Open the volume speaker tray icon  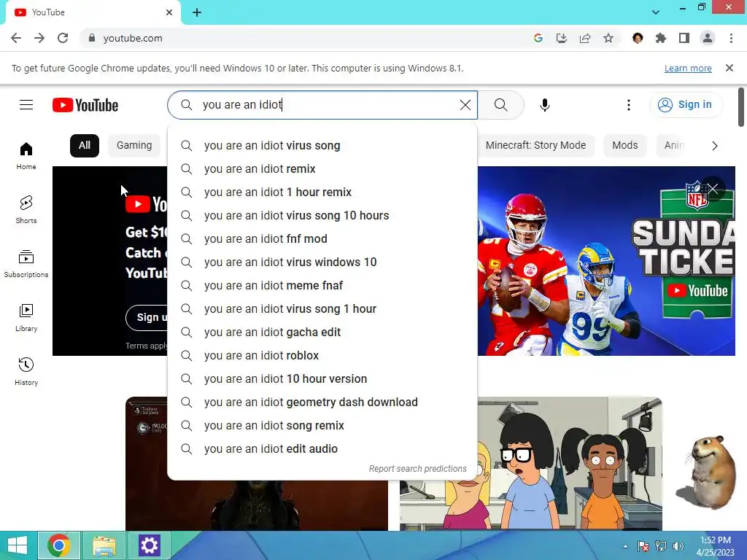pos(678,546)
